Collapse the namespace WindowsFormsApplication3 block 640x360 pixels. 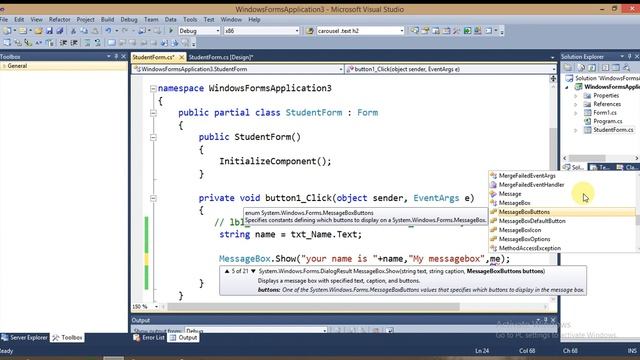coord(153,88)
